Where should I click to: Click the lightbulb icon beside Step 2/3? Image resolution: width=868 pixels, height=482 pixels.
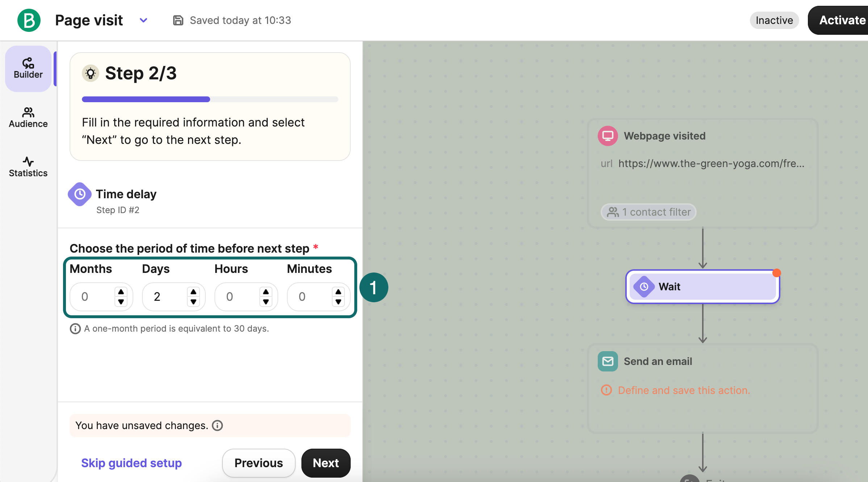point(91,73)
